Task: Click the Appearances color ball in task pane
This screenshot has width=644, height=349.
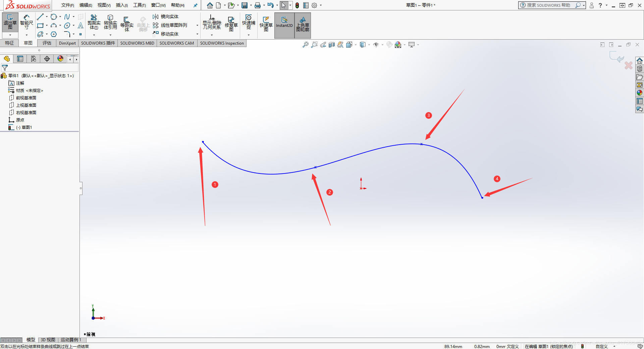Action: (640, 93)
